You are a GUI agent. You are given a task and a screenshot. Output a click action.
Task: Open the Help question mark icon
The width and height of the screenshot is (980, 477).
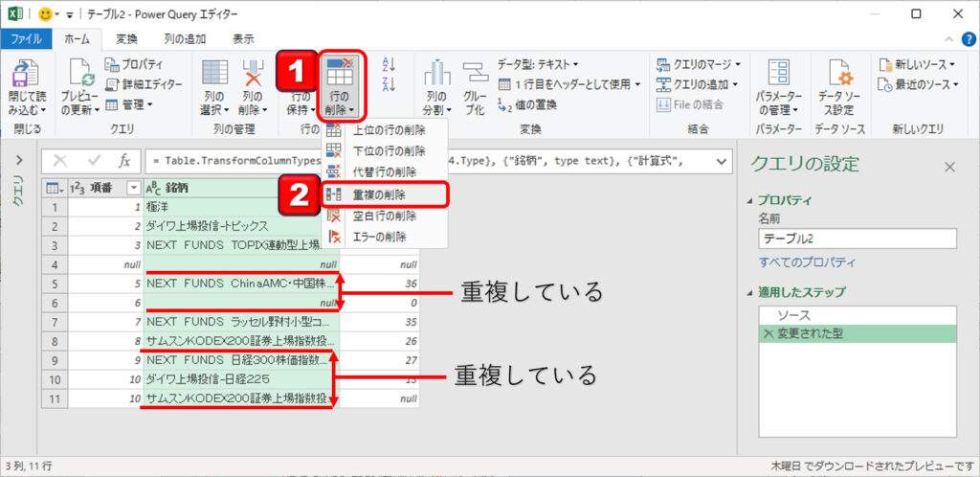coord(967,39)
